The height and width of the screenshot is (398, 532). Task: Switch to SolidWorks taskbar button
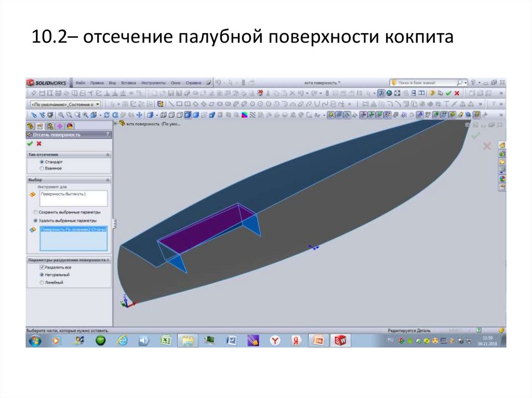pos(340,340)
